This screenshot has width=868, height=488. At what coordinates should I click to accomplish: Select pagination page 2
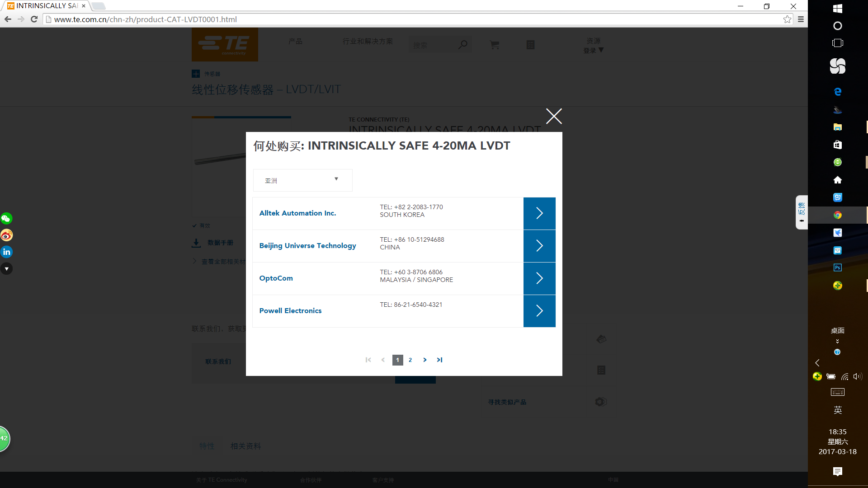410,360
